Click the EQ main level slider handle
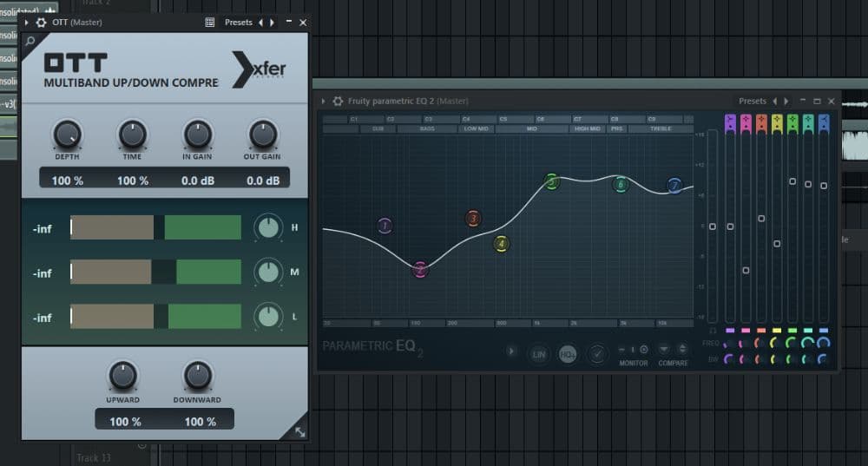 pyautogui.click(x=713, y=226)
